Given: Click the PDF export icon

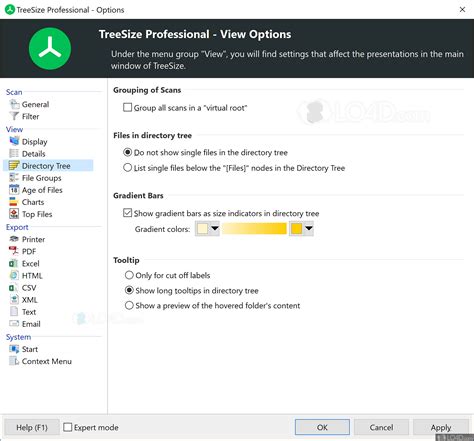Looking at the screenshot, I should [14, 251].
